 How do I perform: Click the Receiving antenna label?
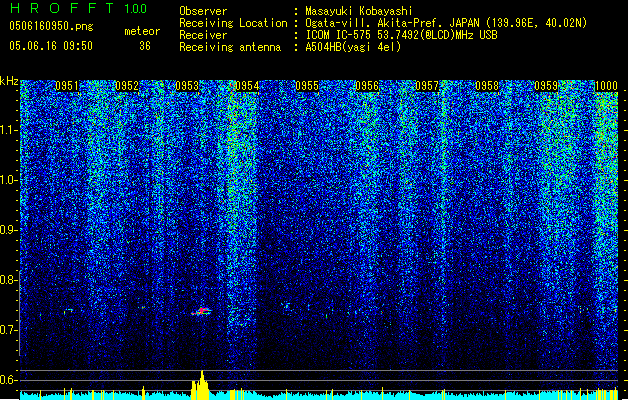(230, 47)
